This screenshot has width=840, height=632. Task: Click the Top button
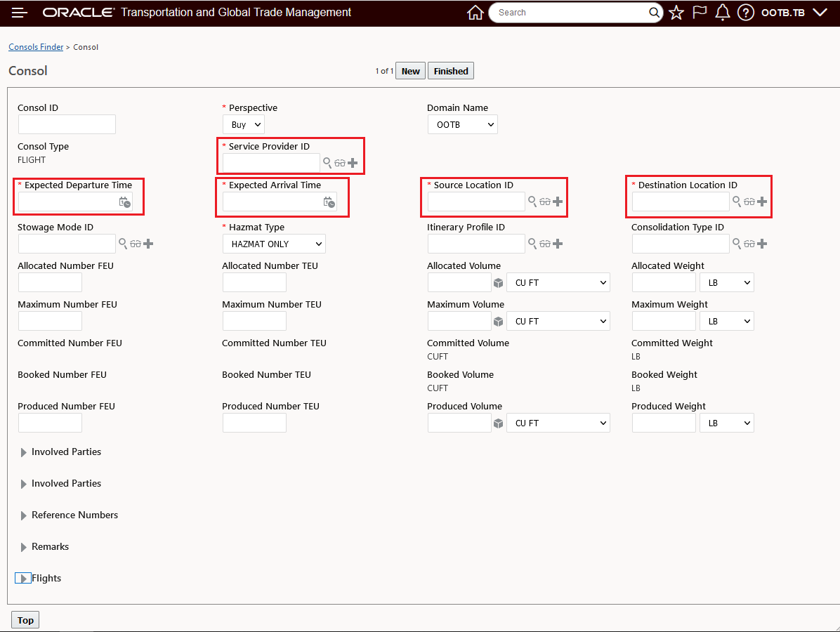[25, 620]
